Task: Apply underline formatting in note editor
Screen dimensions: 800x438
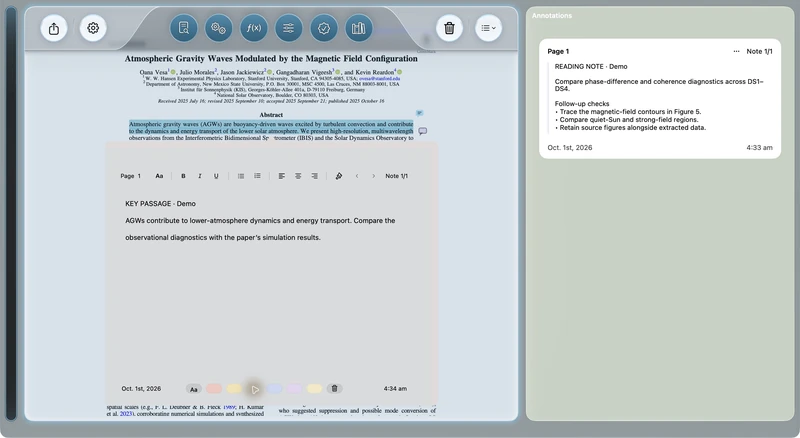Action: tap(216, 176)
